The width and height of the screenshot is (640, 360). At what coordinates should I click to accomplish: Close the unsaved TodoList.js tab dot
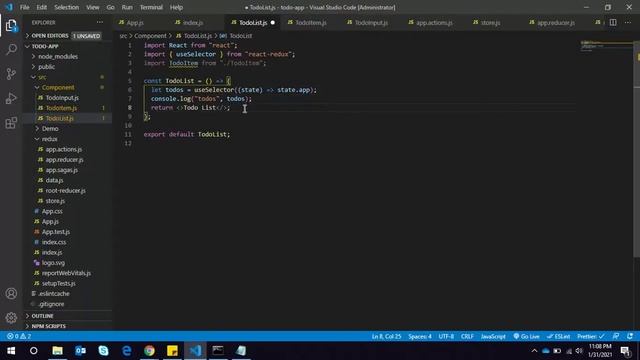tap(273, 23)
